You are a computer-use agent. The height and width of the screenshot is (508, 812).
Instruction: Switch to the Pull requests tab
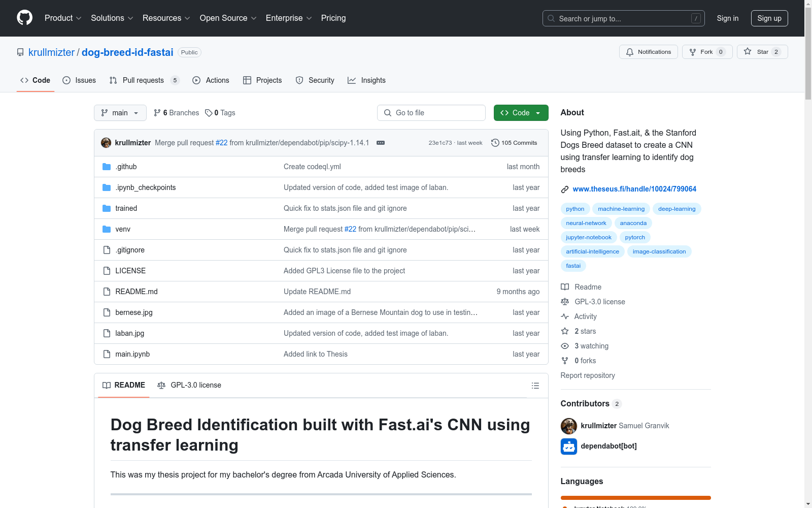(144, 80)
